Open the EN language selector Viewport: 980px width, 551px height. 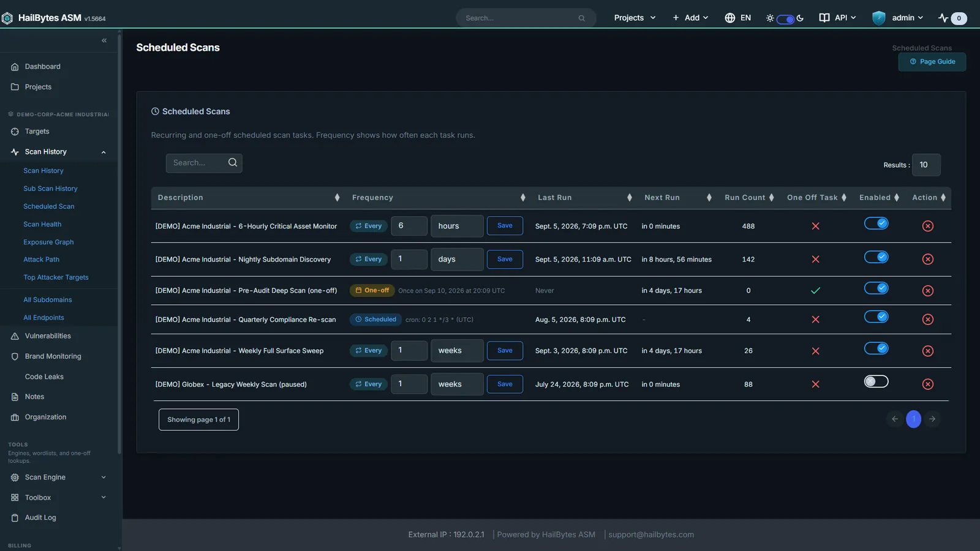[x=738, y=18]
